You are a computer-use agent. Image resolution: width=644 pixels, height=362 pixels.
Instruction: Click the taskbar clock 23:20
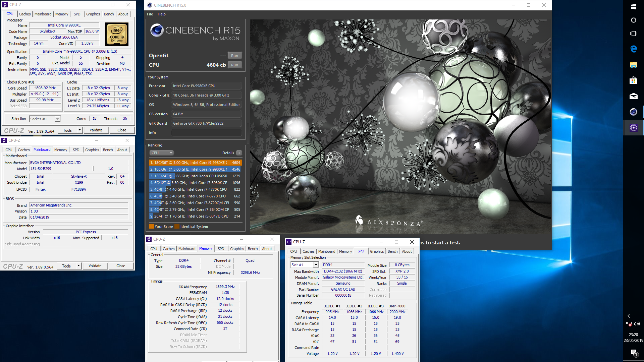(x=633, y=335)
